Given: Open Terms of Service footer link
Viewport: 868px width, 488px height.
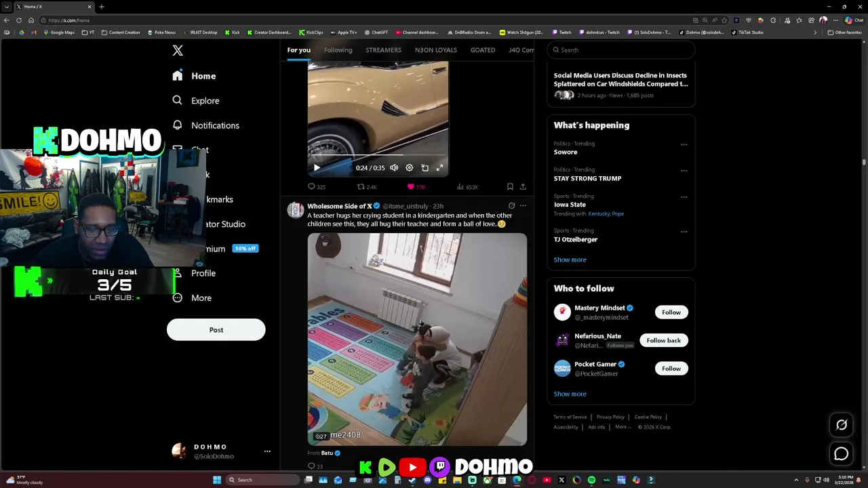Looking at the screenshot, I should [x=570, y=418].
